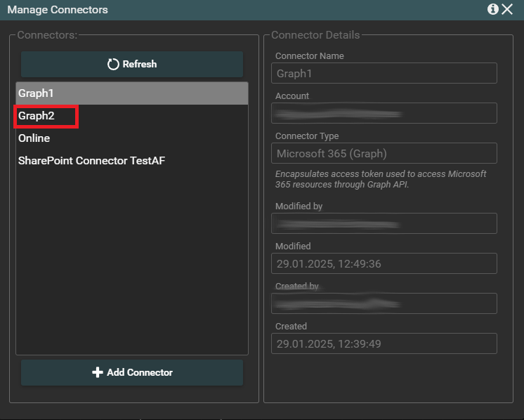Click the Modified date field
The image size is (524, 420).
(x=384, y=263)
